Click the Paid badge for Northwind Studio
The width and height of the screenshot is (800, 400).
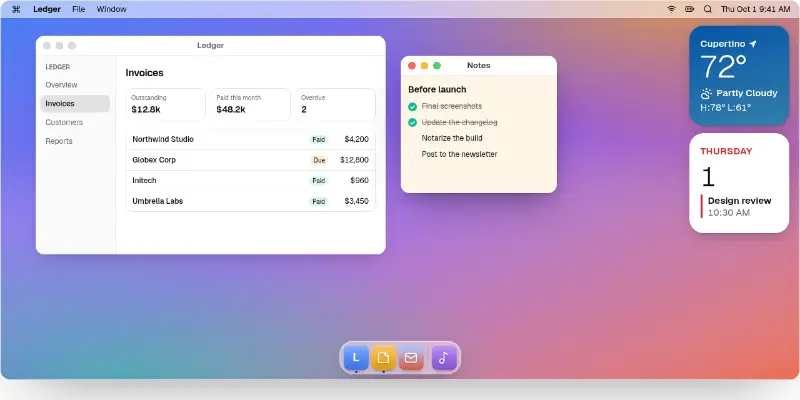(x=319, y=139)
